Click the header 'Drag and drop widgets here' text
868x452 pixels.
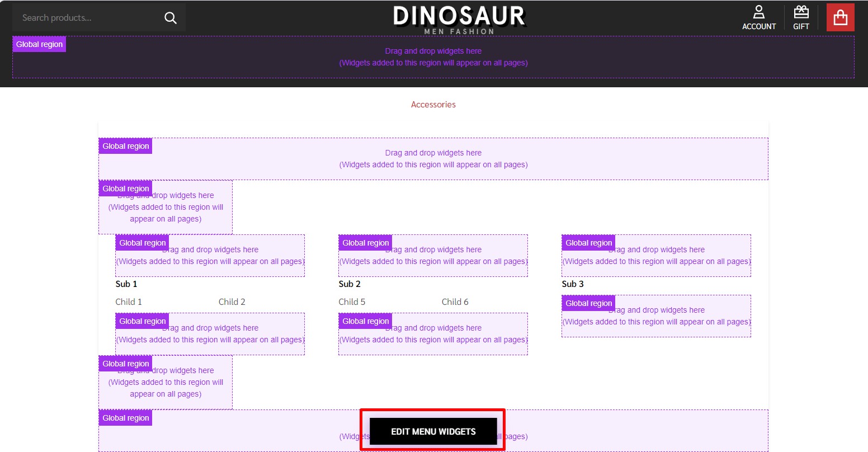coord(433,51)
